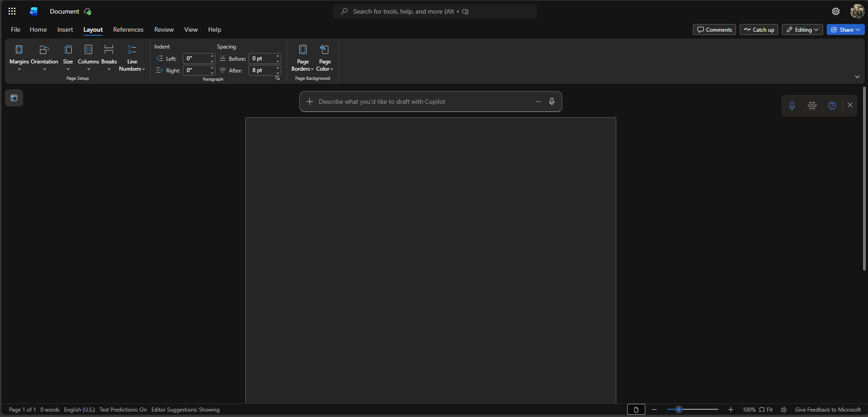The height and width of the screenshot is (417, 868).
Task: Open the Margins options
Action: coord(19,58)
